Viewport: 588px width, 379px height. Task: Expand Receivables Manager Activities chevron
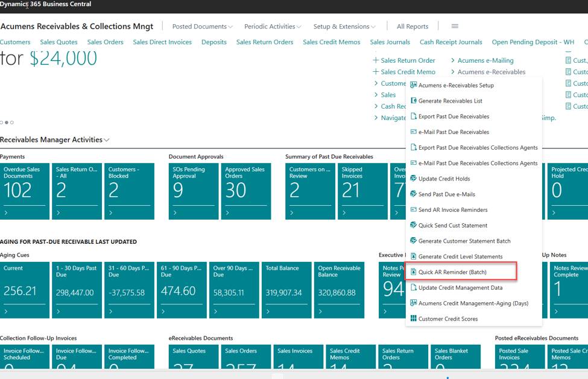coord(107,140)
